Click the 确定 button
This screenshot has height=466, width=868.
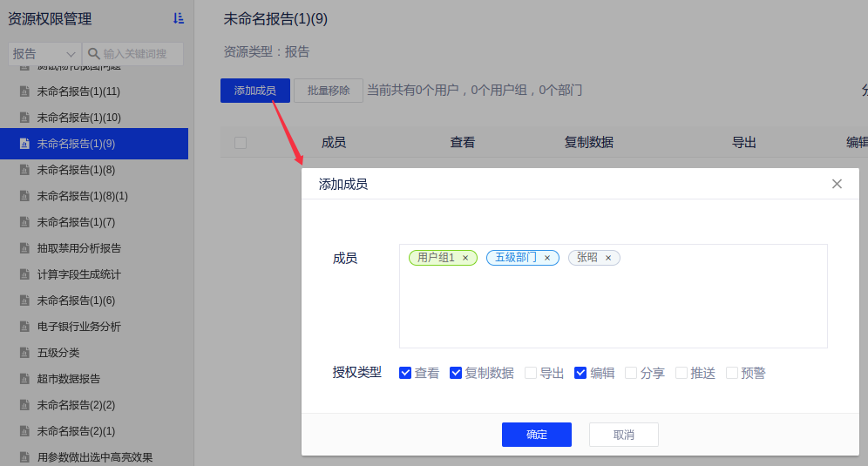pos(536,435)
